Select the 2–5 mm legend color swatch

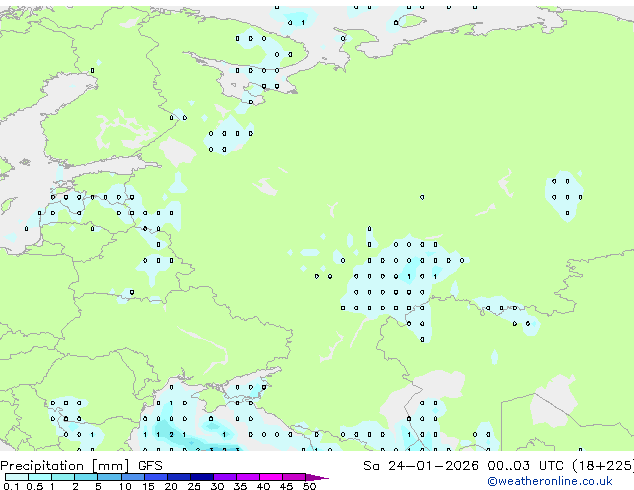click(x=86, y=477)
